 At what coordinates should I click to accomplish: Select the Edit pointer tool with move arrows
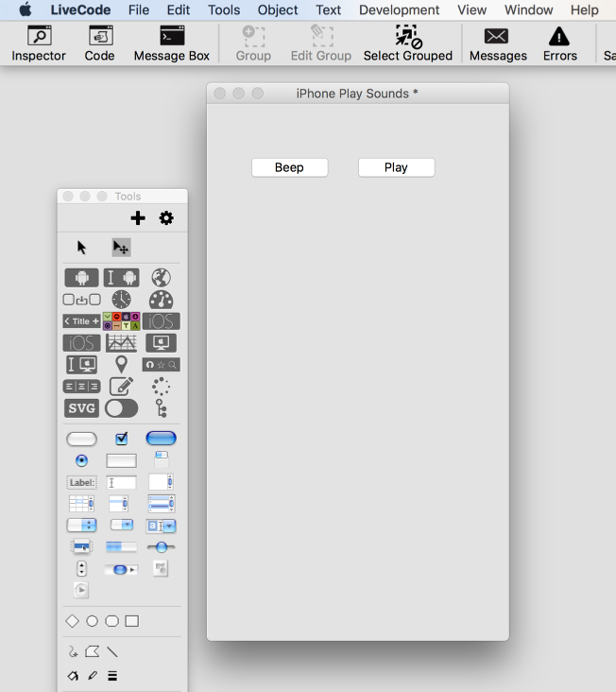coord(121,247)
